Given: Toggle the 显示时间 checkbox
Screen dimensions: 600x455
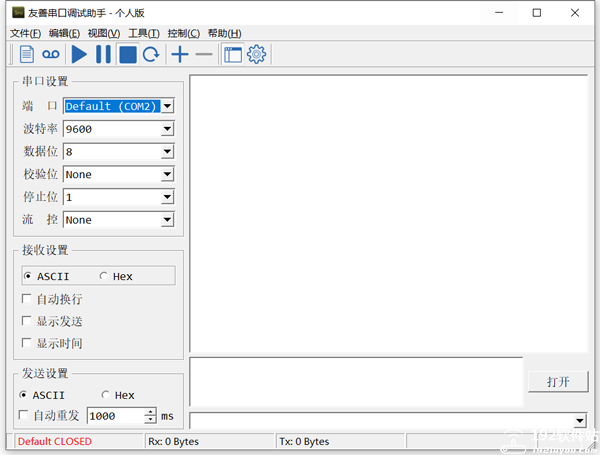Looking at the screenshot, I should (26, 343).
